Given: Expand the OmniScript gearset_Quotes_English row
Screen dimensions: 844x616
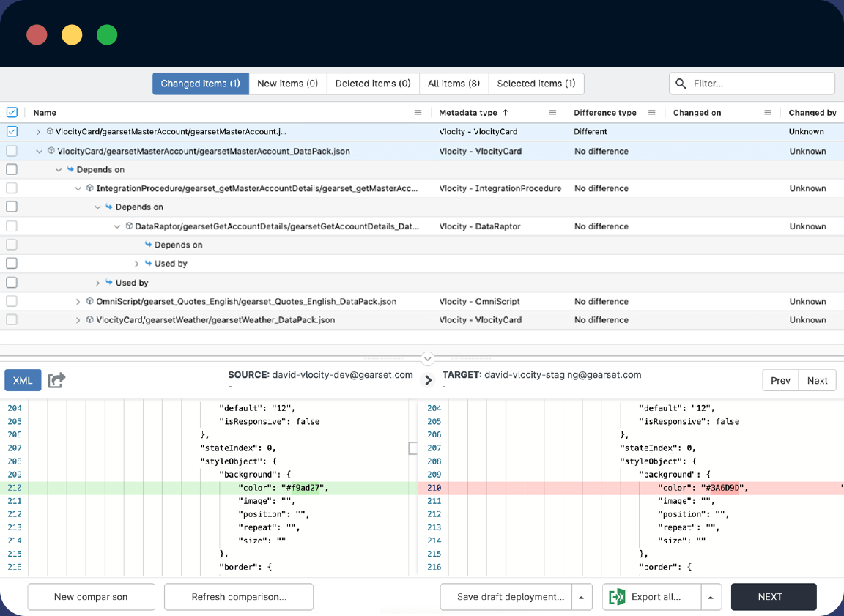Looking at the screenshot, I should pyautogui.click(x=78, y=302).
